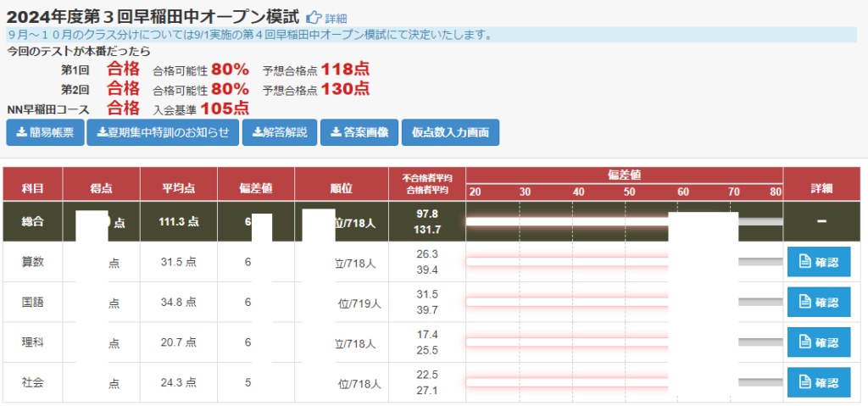Download the 答案画像 answer sheet image
Screen dimensions: 868x406
point(359,132)
